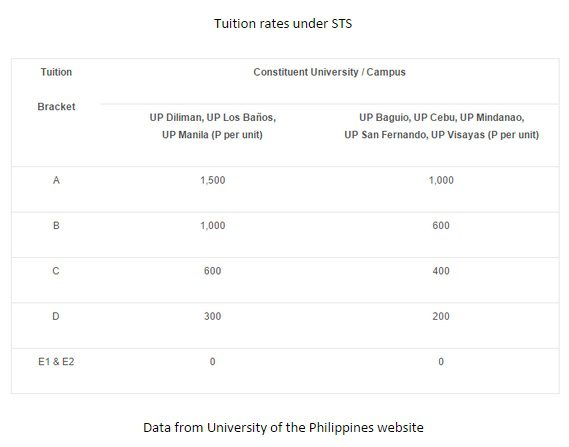Click the 'UP San Fernando, UP Visayas' header line
This screenshot has width=569, height=447.
point(442,135)
